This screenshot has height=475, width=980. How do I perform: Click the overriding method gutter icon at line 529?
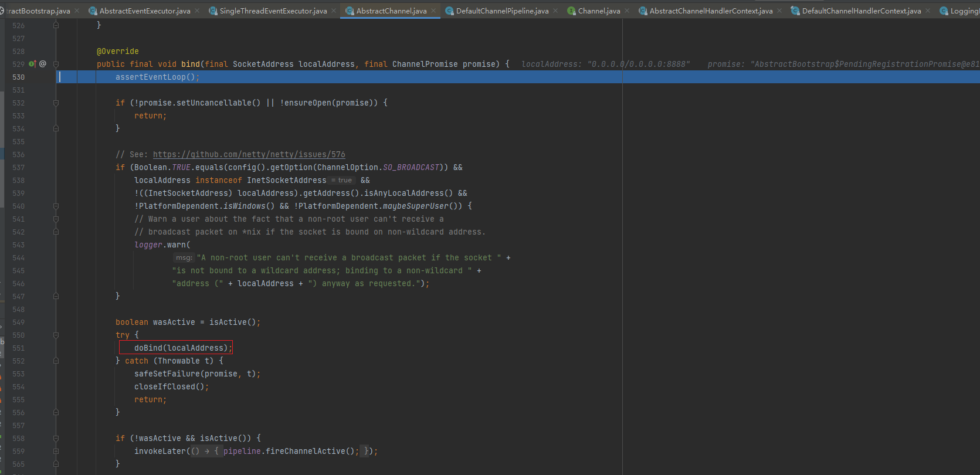point(32,64)
